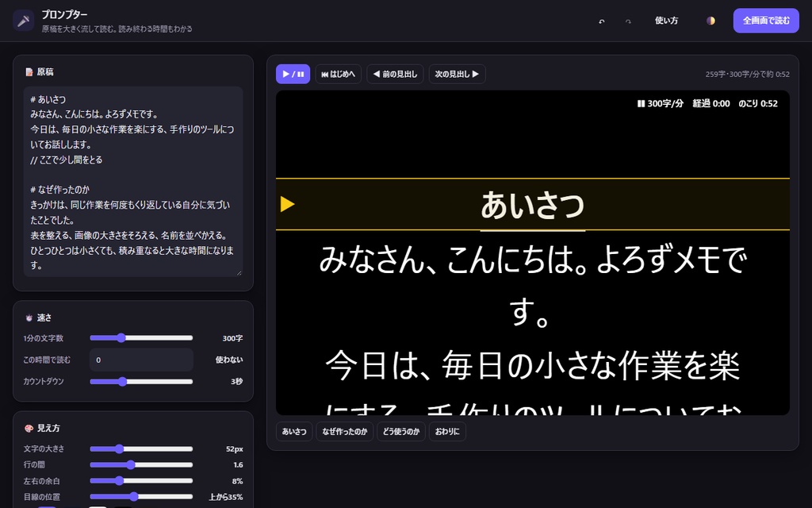
Task: Adjust the 文字の大きさ font size slider
Action: [141, 449]
